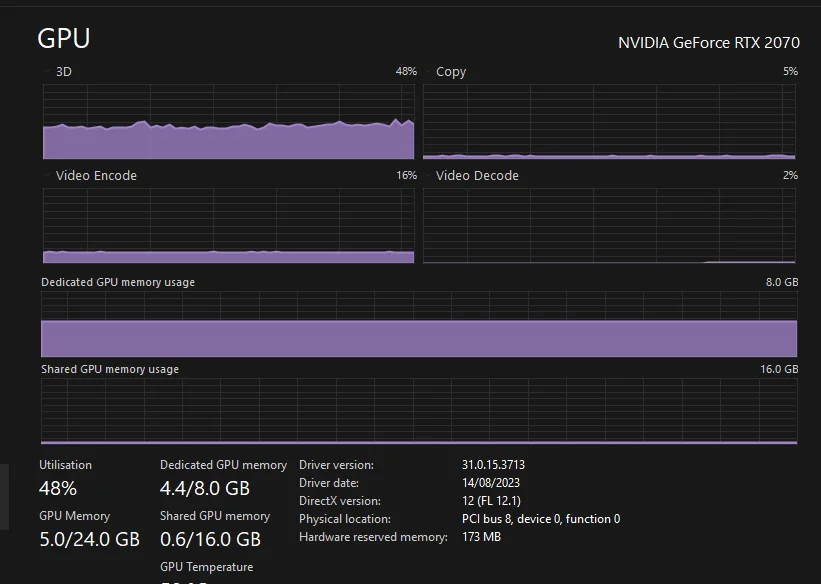Click the NVIDIA GeForce RTX 2070 name

point(709,42)
